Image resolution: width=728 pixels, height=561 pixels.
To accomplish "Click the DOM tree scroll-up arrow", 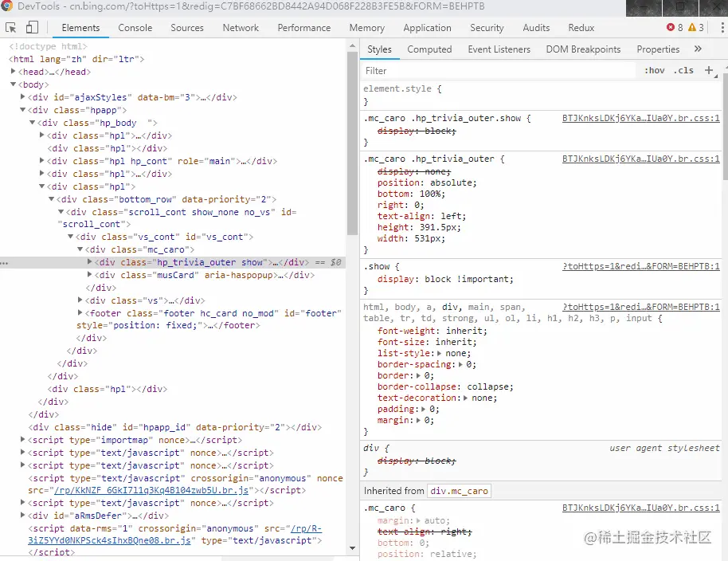I will point(352,46).
